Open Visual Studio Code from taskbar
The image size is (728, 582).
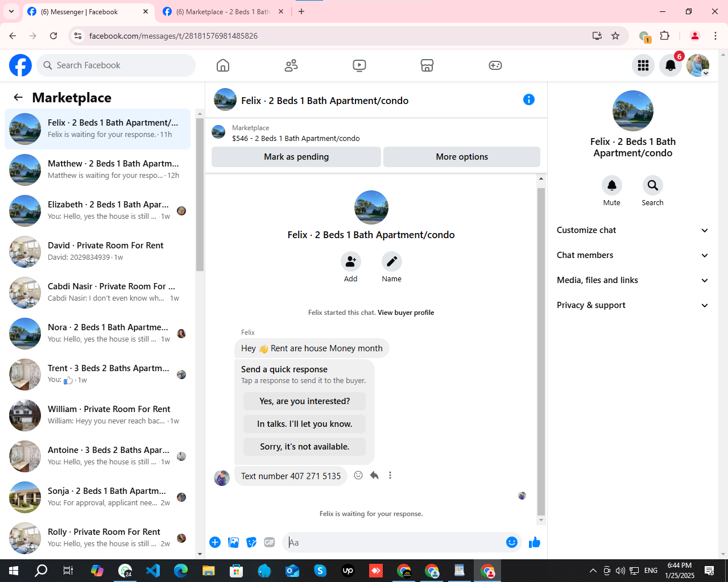(153, 571)
